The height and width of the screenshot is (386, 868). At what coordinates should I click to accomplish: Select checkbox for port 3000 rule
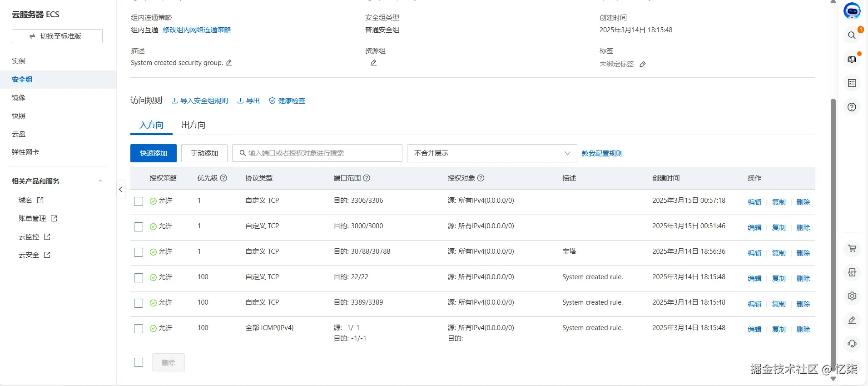click(139, 227)
